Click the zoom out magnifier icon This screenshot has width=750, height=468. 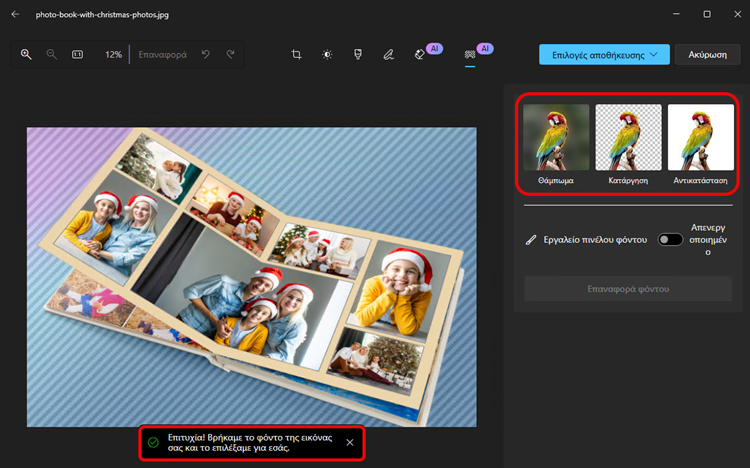tap(52, 54)
